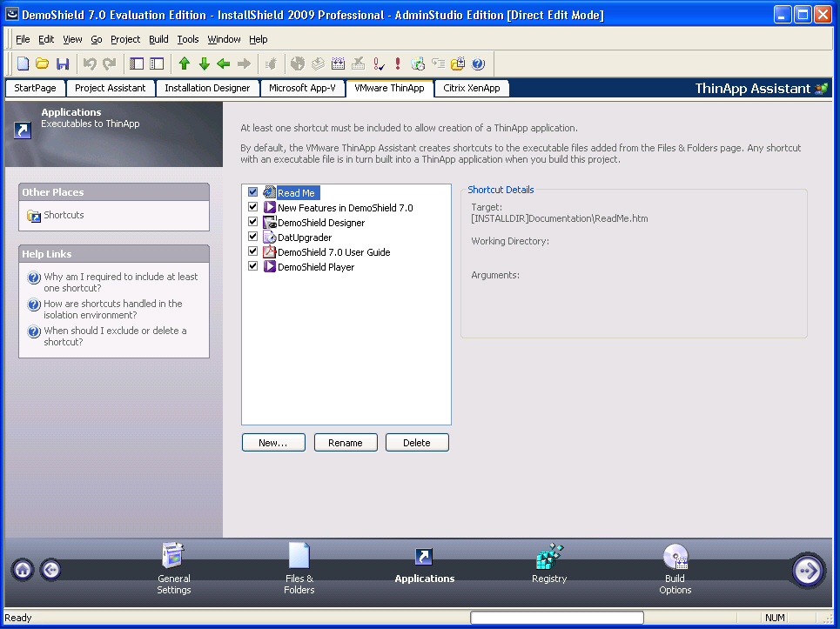Click the green down arrow toolbar icon
This screenshot has width=840, height=629.
[x=204, y=64]
